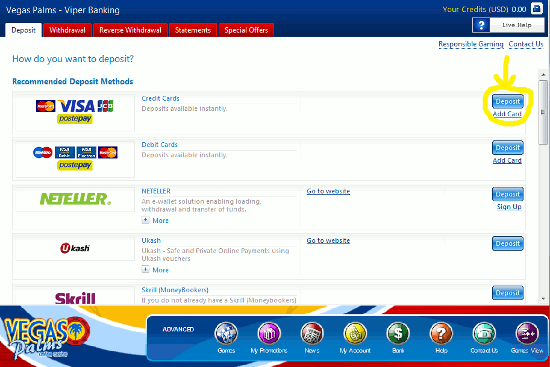Click Sign Up link for NETELLER

(509, 207)
